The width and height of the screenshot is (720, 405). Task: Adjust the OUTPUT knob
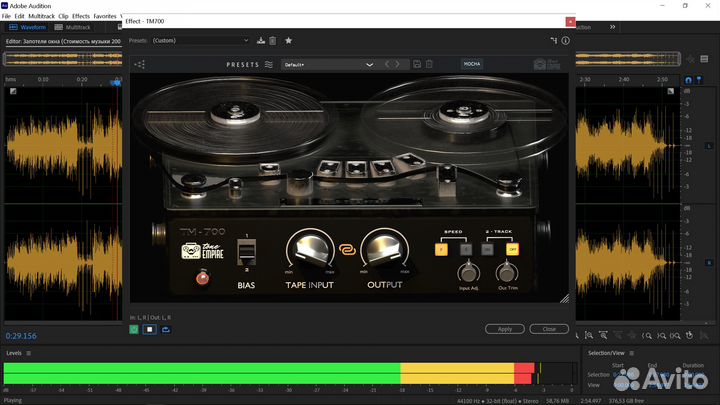385,250
